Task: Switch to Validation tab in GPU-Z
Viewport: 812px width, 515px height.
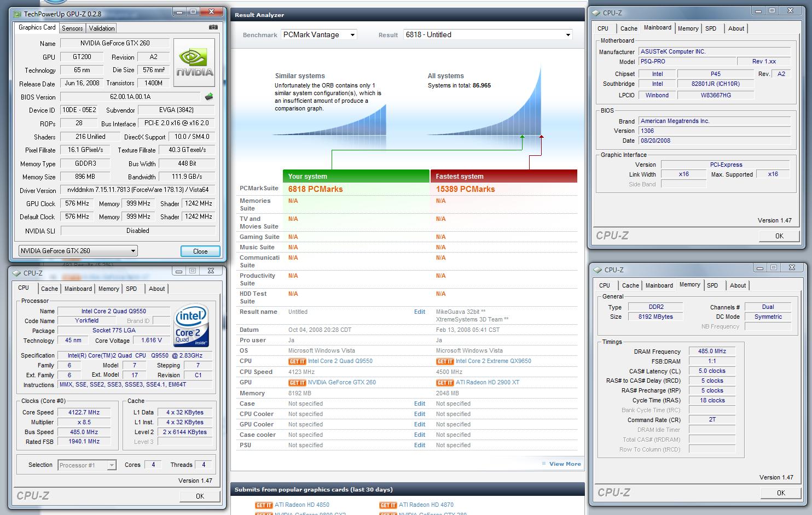Action: (x=102, y=28)
